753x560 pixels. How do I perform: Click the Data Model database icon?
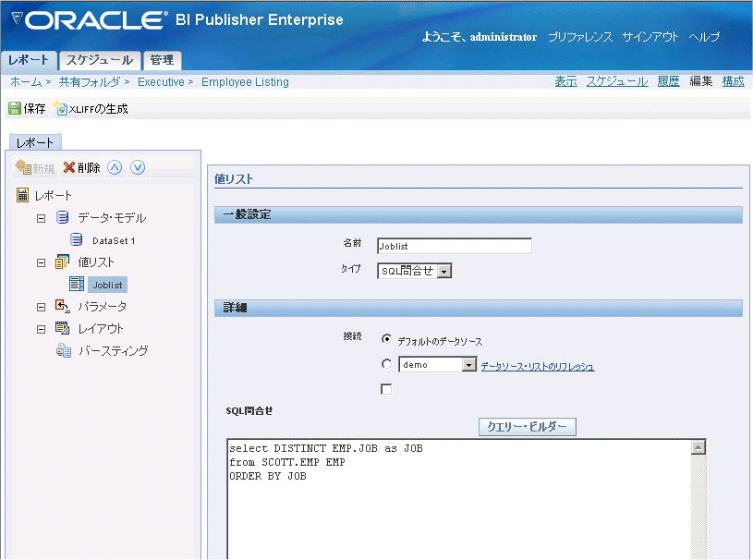point(63,217)
